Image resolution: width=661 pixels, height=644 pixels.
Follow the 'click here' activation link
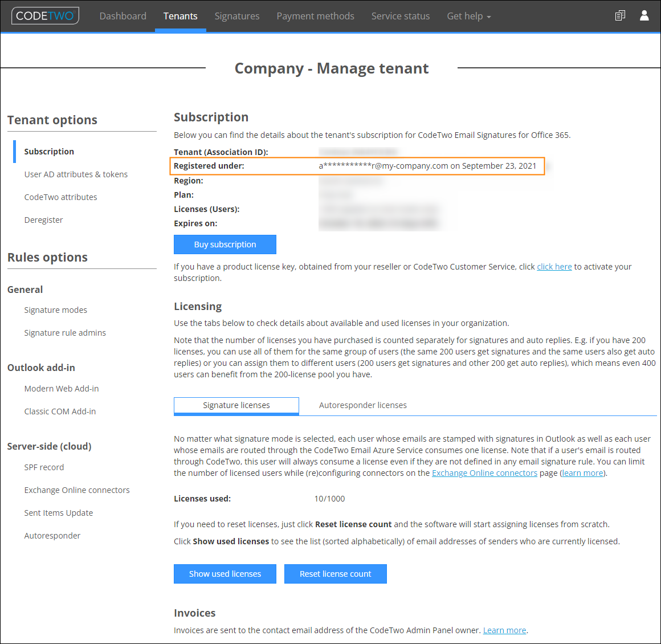(554, 267)
